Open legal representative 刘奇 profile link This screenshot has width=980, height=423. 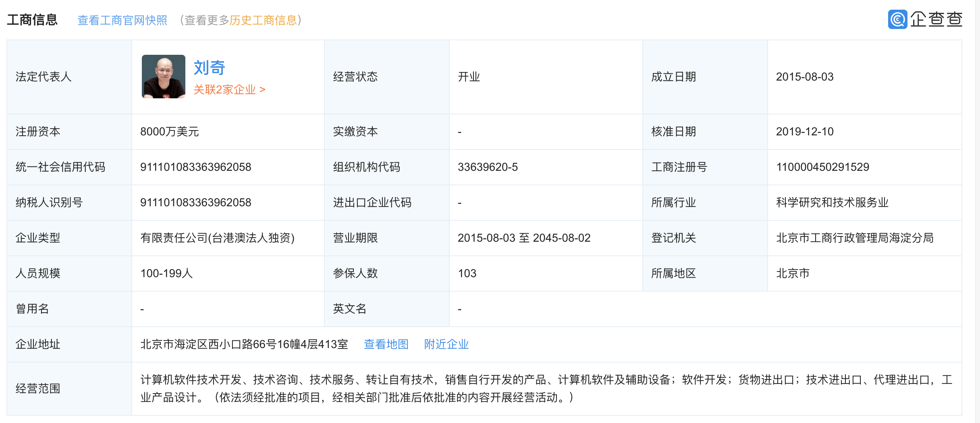[209, 68]
